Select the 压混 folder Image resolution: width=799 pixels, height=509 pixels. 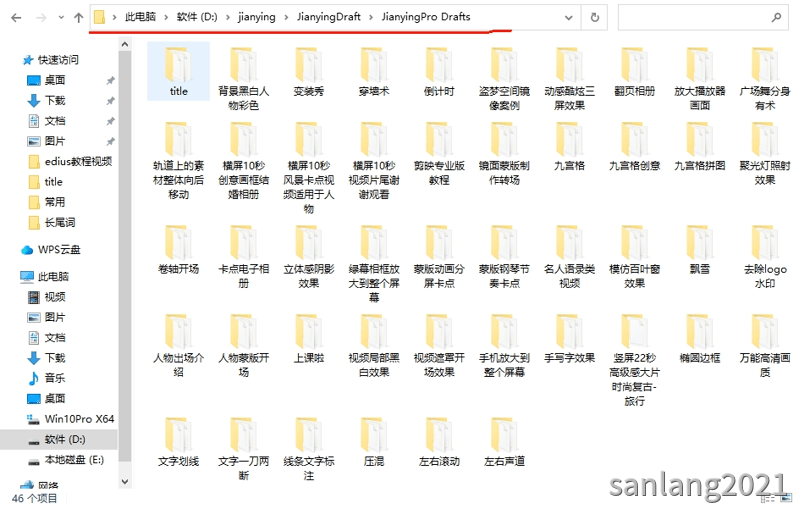coord(374,442)
